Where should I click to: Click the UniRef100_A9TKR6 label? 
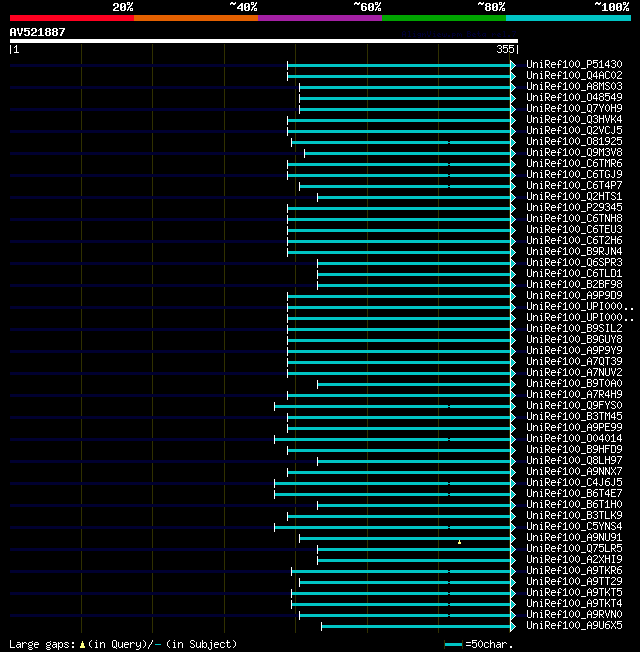click(x=574, y=570)
